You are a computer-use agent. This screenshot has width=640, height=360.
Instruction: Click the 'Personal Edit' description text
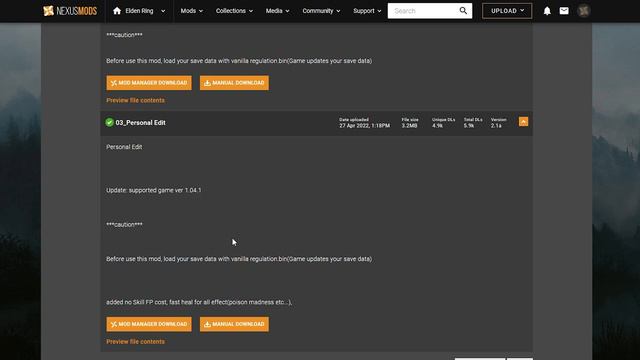click(x=124, y=147)
